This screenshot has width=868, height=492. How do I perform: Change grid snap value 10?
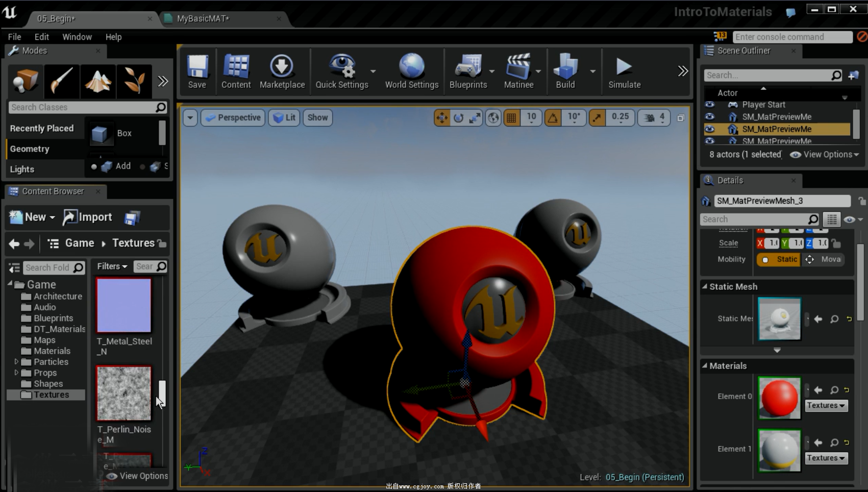pyautogui.click(x=531, y=117)
